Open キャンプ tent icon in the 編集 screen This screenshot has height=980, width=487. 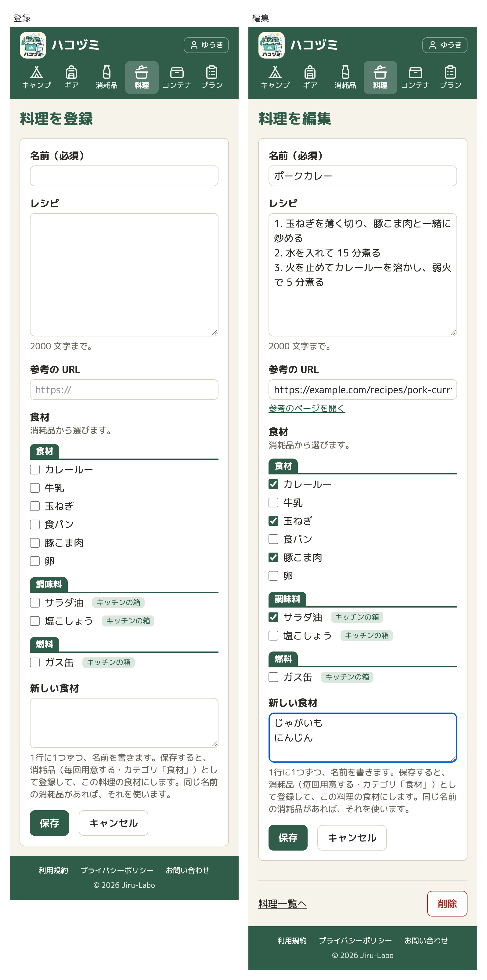click(x=275, y=72)
